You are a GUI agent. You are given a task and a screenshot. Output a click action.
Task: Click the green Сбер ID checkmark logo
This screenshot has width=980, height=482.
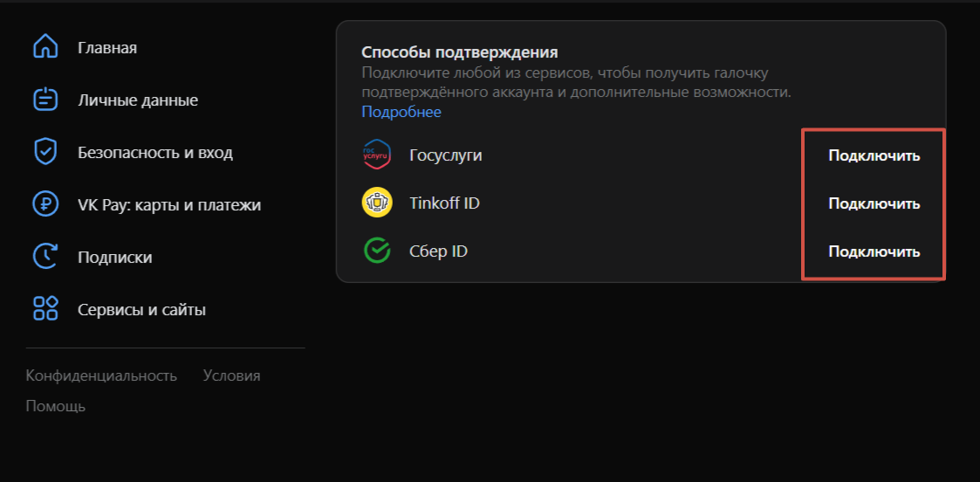point(377,251)
